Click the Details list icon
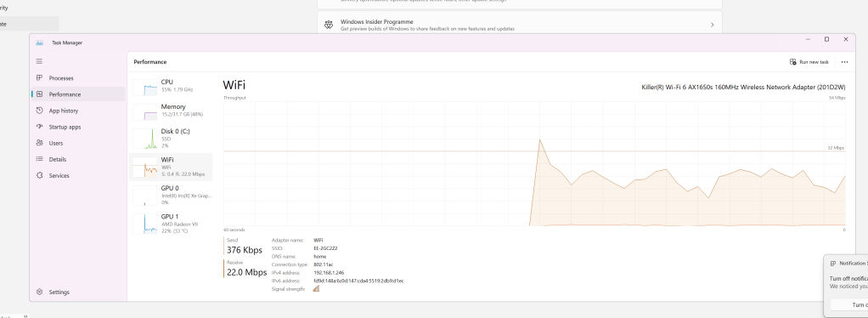The width and height of the screenshot is (868, 318). point(39,159)
